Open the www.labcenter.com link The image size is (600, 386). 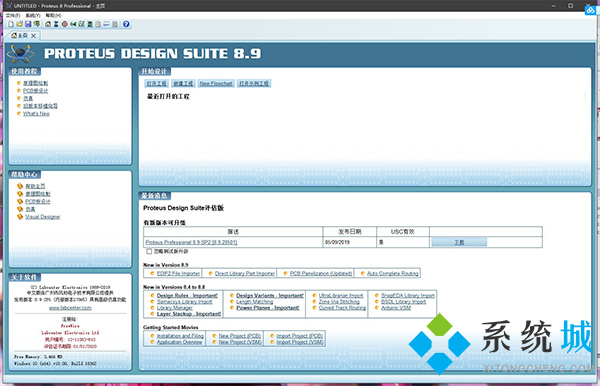(x=70, y=308)
